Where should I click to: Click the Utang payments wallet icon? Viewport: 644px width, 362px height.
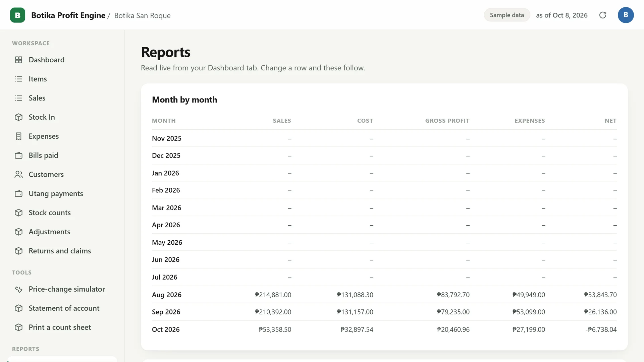(x=19, y=193)
